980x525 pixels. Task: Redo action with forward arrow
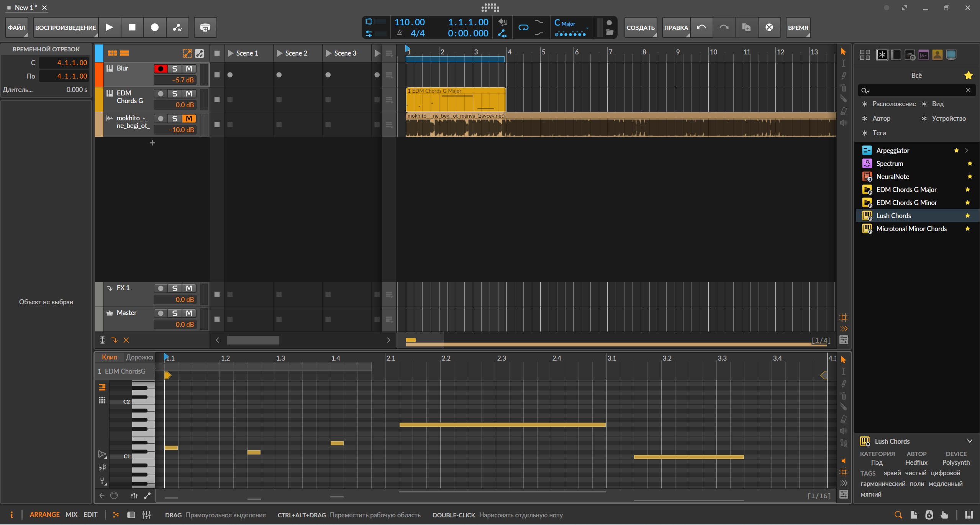(x=724, y=27)
